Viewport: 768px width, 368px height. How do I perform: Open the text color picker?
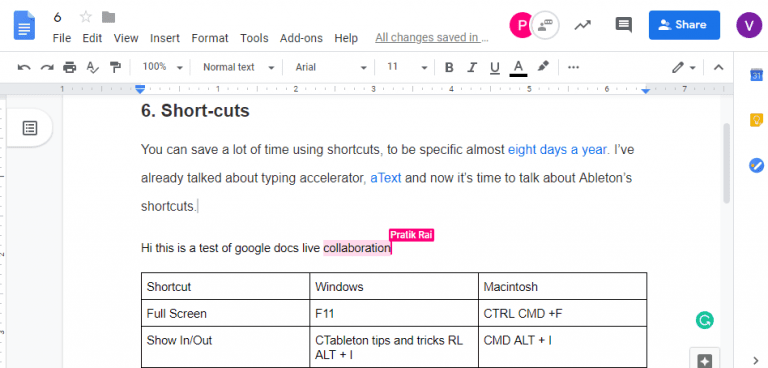[518, 68]
